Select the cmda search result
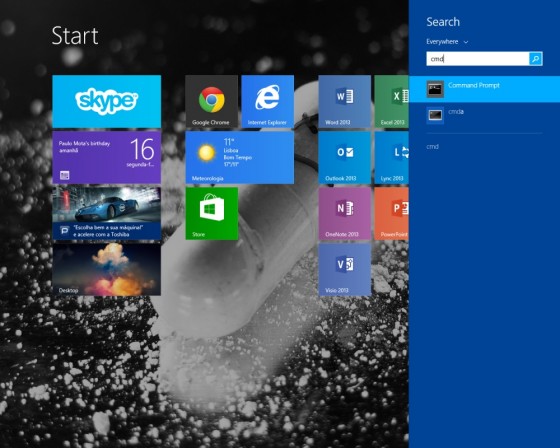The height and width of the screenshot is (448, 560). point(484,115)
